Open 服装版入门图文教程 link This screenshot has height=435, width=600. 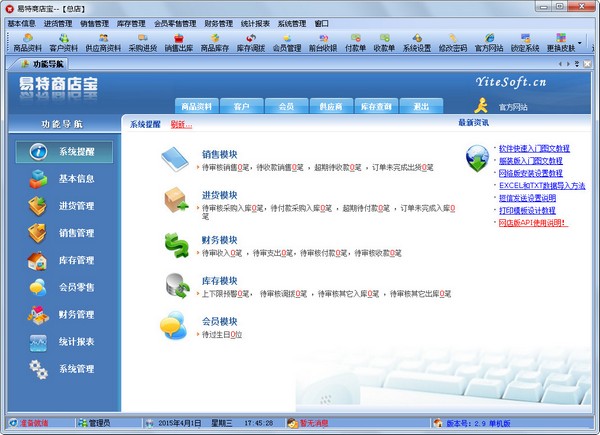tap(531, 161)
